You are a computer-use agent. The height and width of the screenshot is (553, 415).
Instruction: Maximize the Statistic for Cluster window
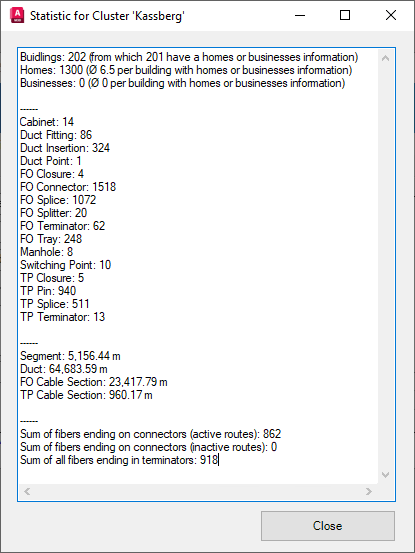[x=345, y=16]
